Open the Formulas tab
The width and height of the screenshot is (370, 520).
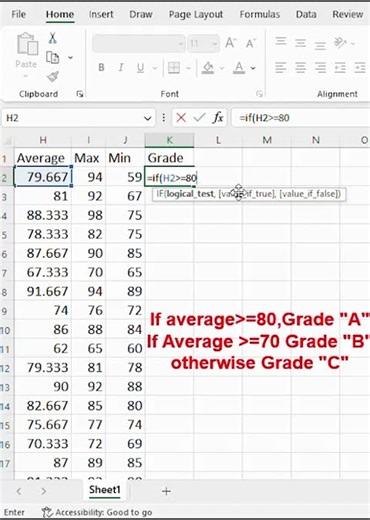tap(260, 14)
